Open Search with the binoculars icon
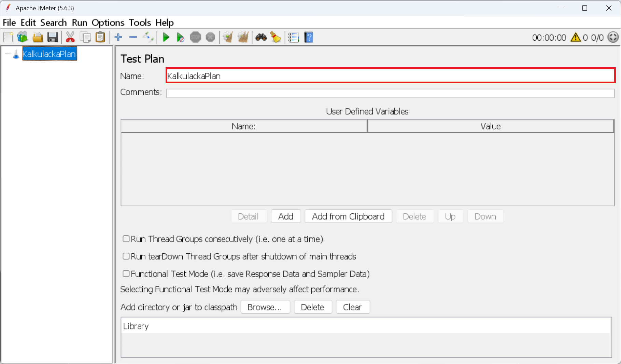The width and height of the screenshot is (621, 364). pyautogui.click(x=261, y=37)
